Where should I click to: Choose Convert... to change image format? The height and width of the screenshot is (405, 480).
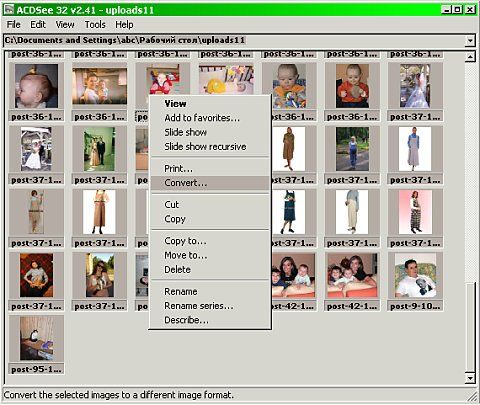coord(210,183)
